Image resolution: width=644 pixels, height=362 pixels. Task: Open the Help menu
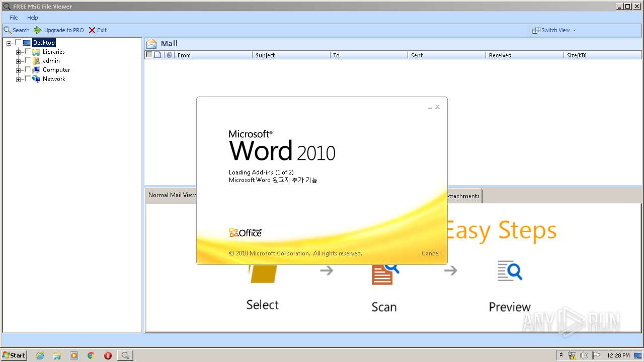[33, 18]
